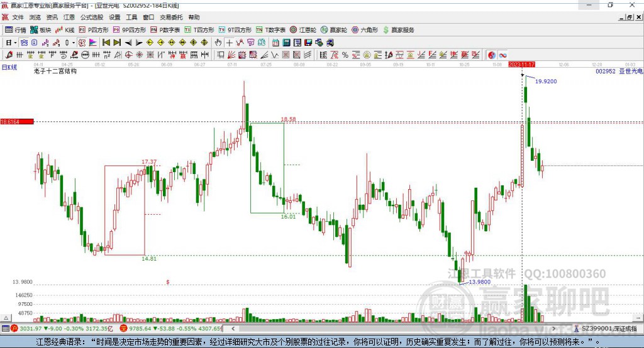The width and height of the screenshot is (644, 348).
Task: Click the 日K线 period label
Action: pos(9,67)
